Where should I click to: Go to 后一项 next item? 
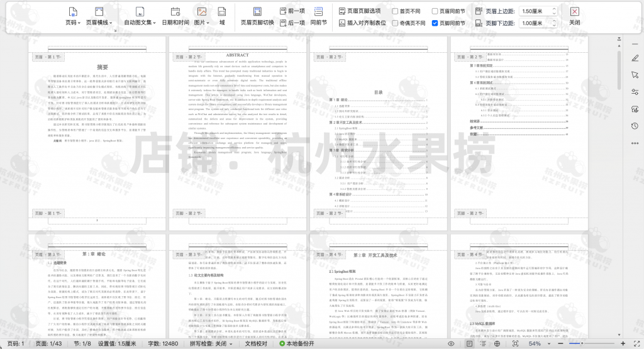[292, 23]
